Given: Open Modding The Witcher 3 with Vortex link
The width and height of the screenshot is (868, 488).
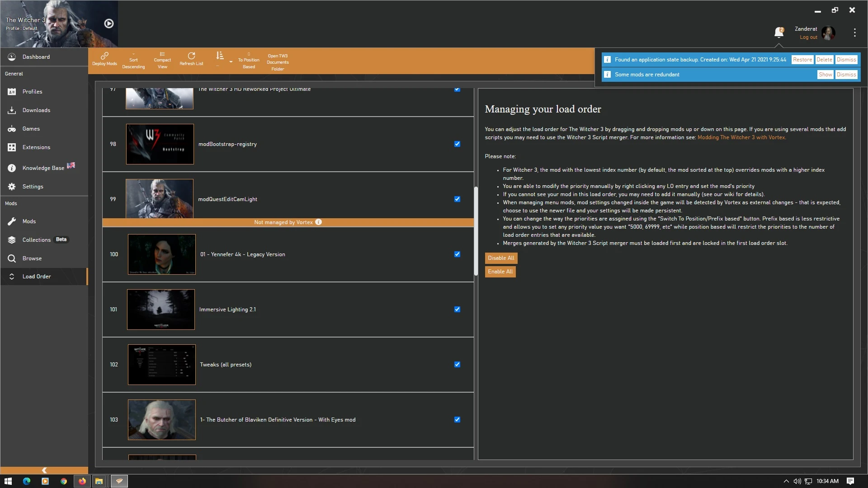Looking at the screenshot, I should [x=741, y=137].
